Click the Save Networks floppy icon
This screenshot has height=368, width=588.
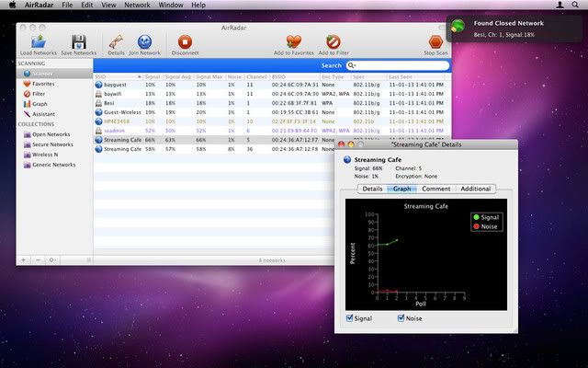[79, 41]
